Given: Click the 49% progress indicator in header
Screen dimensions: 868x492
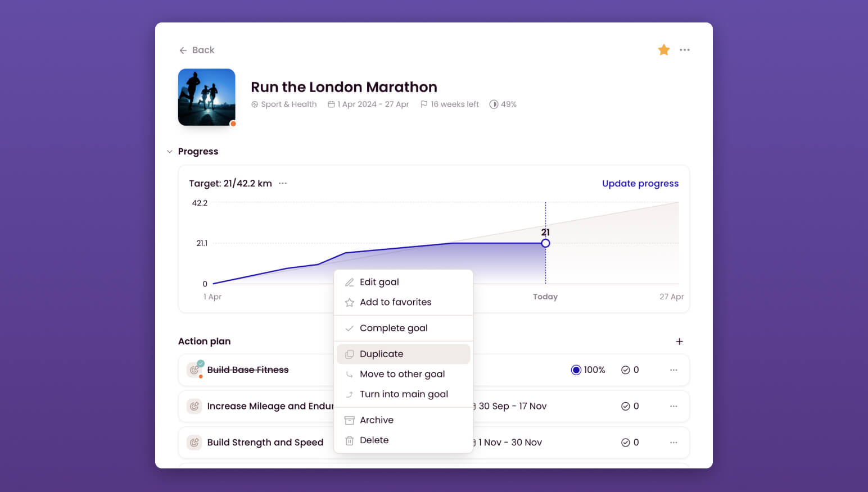Looking at the screenshot, I should point(503,104).
